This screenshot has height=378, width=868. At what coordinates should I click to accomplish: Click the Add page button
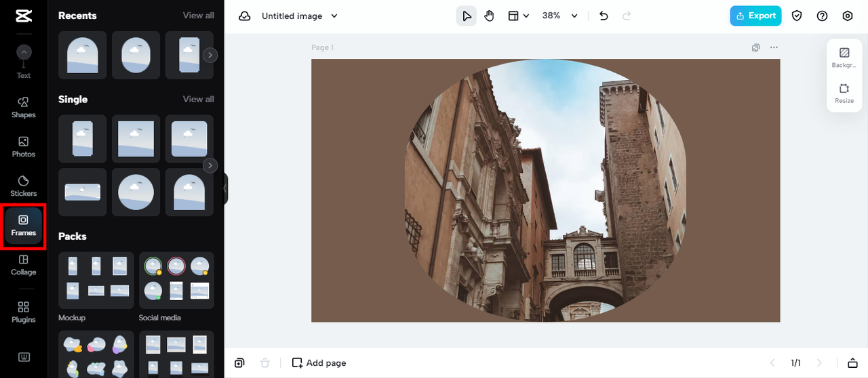(x=319, y=363)
